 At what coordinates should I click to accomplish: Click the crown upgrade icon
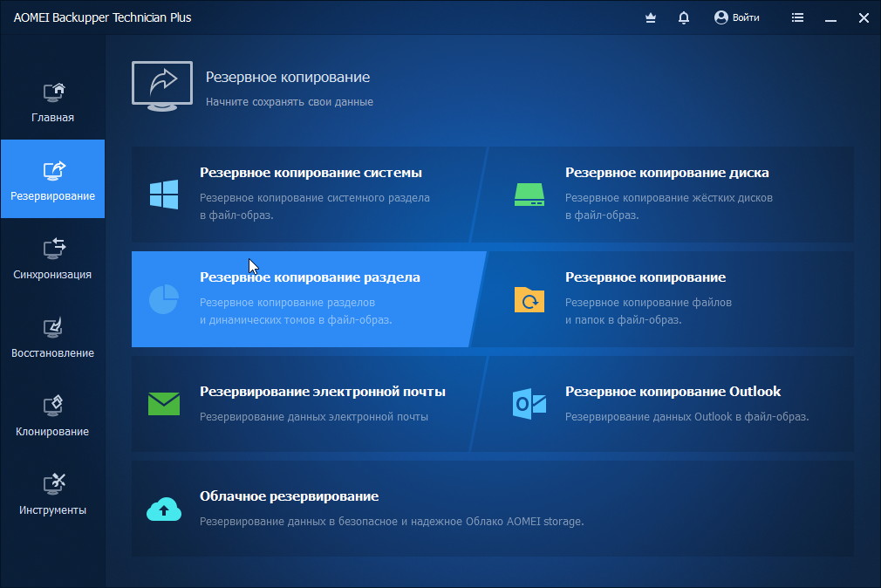click(x=651, y=18)
